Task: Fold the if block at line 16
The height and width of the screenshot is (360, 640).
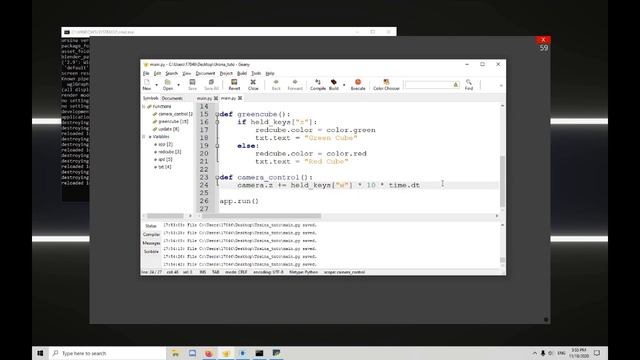Action: pos(217,122)
